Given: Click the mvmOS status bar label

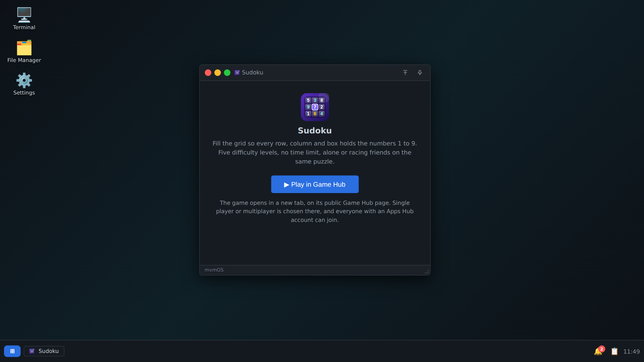Looking at the screenshot, I should (214, 270).
